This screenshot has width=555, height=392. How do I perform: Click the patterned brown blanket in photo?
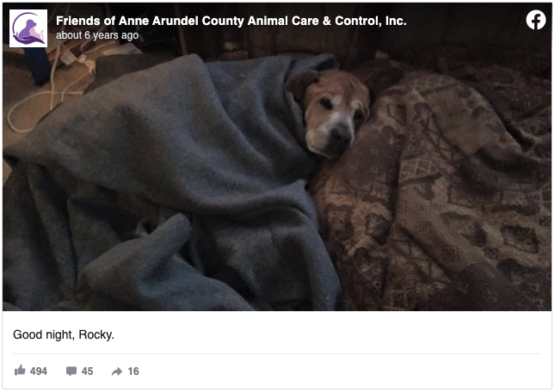pos(435,198)
